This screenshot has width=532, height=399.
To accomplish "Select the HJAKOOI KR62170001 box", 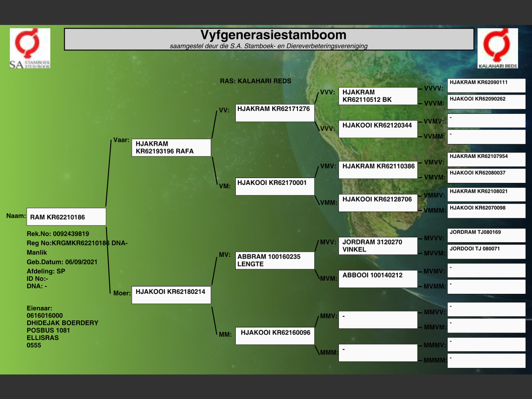I will click(x=275, y=186).
